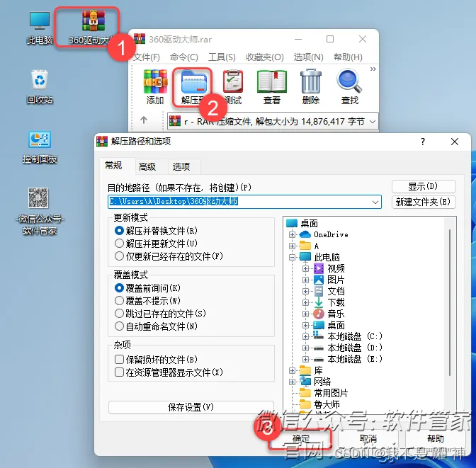Image resolution: width=476 pixels, height=468 pixels.
Task: Click the 新建文件夹(E) button
Action: click(x=424, y=202)
